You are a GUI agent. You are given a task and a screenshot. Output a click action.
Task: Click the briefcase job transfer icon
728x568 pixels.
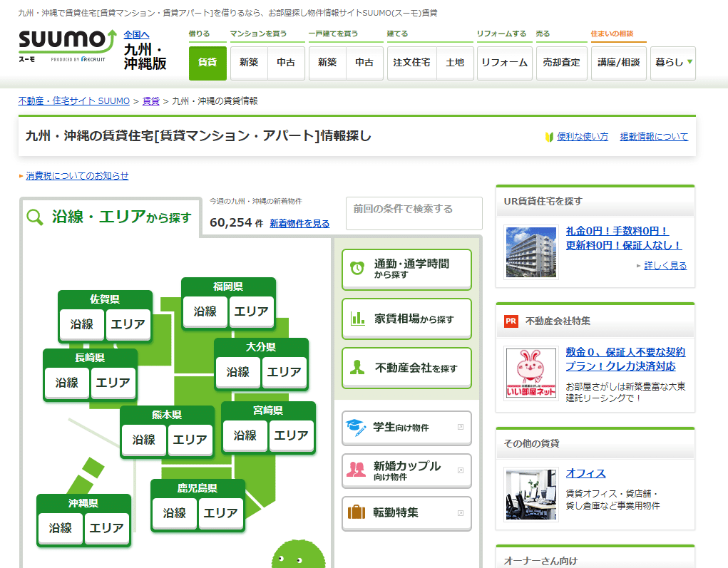(356, 513)
